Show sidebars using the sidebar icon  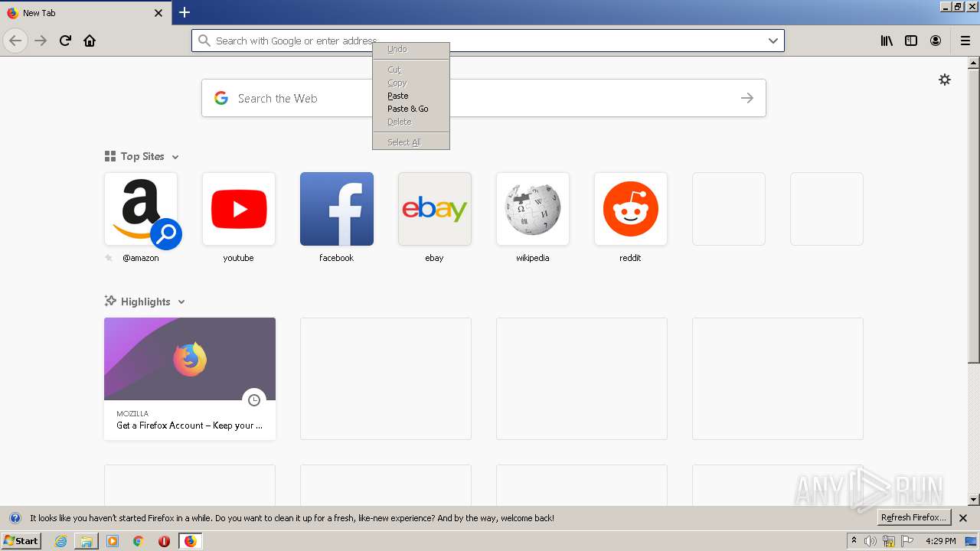click(911, 41)
